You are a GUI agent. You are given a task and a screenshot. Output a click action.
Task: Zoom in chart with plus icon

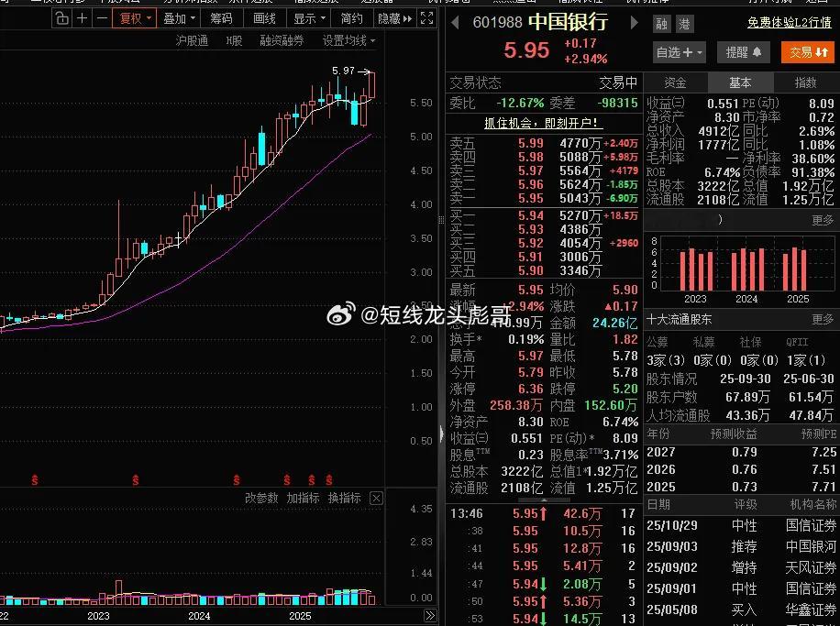[x=82, y=18]
